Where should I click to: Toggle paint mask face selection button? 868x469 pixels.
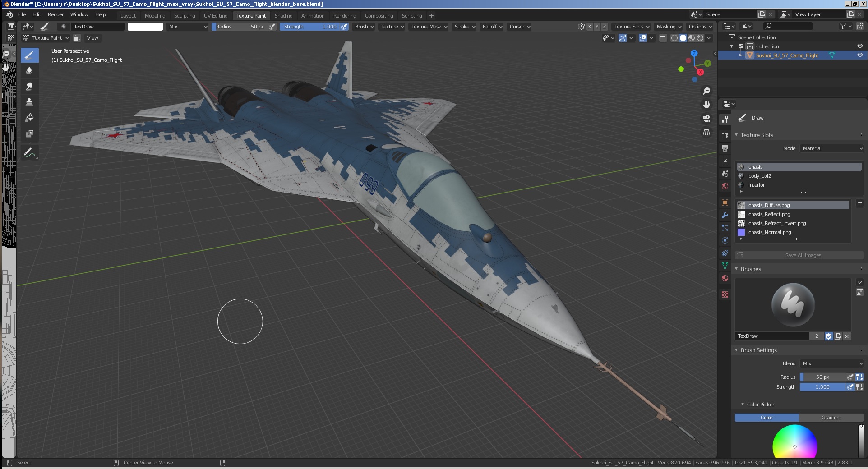[x=77, y=38]
